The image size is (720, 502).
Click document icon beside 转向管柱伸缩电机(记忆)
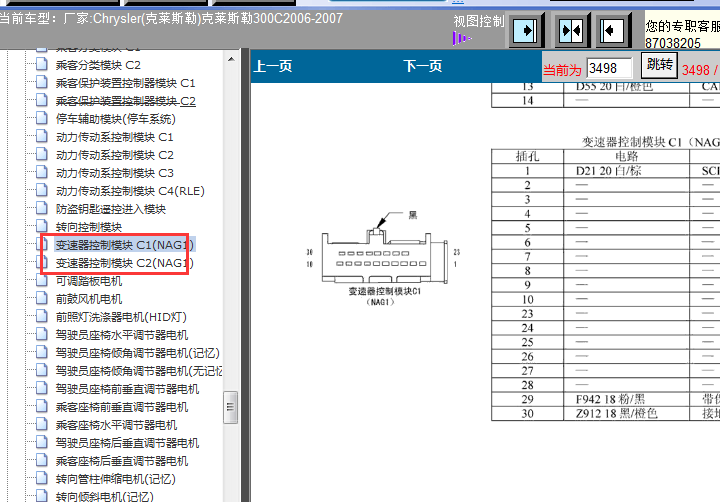click(x=41, y=478)
